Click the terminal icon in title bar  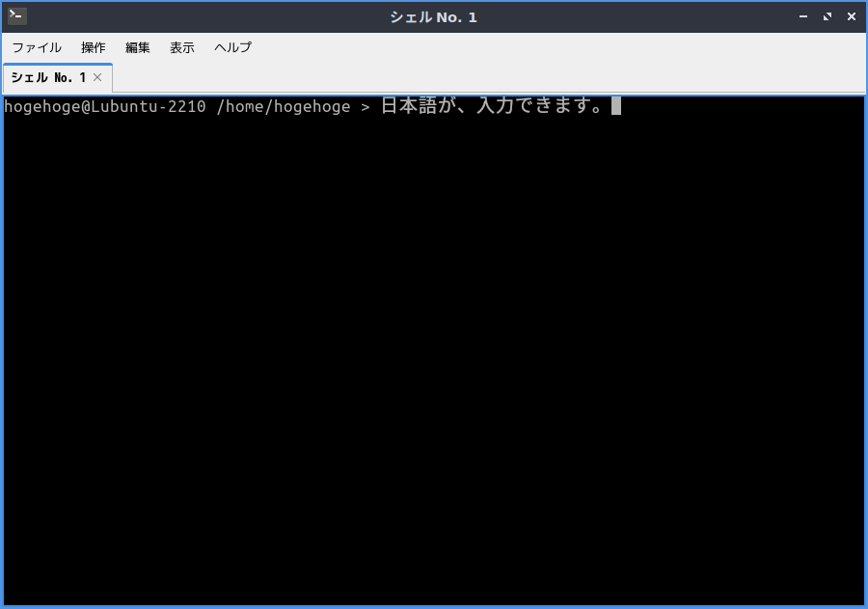17,16
